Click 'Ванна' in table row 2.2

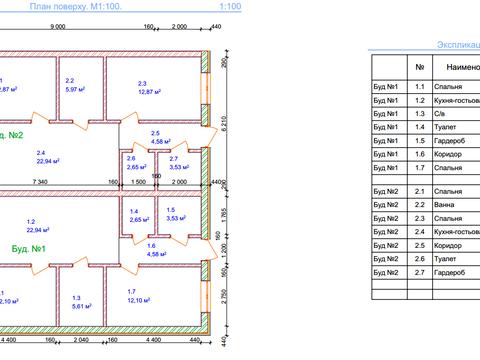pos(444,205)
